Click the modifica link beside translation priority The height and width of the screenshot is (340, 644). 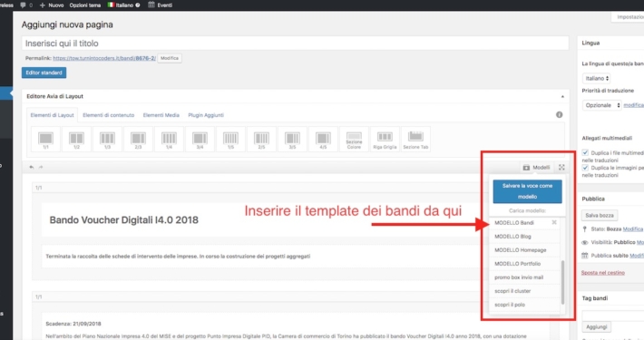click(x=634, y=105)
